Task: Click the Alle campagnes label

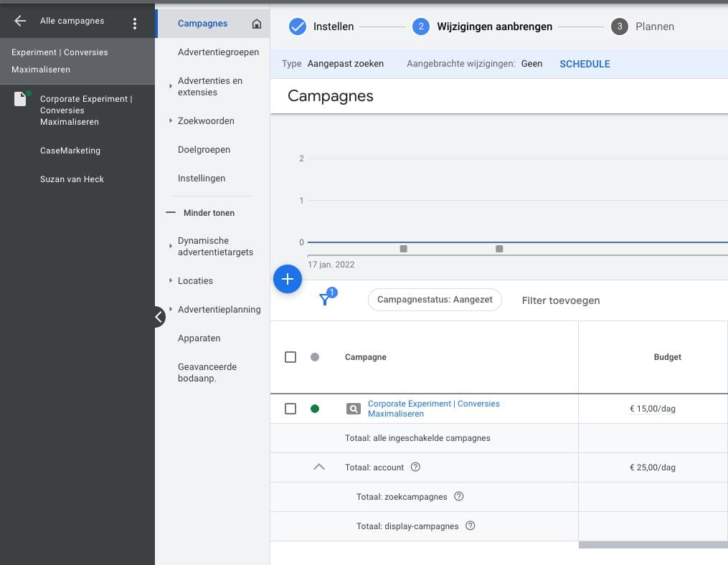Action: coord(72,21)
